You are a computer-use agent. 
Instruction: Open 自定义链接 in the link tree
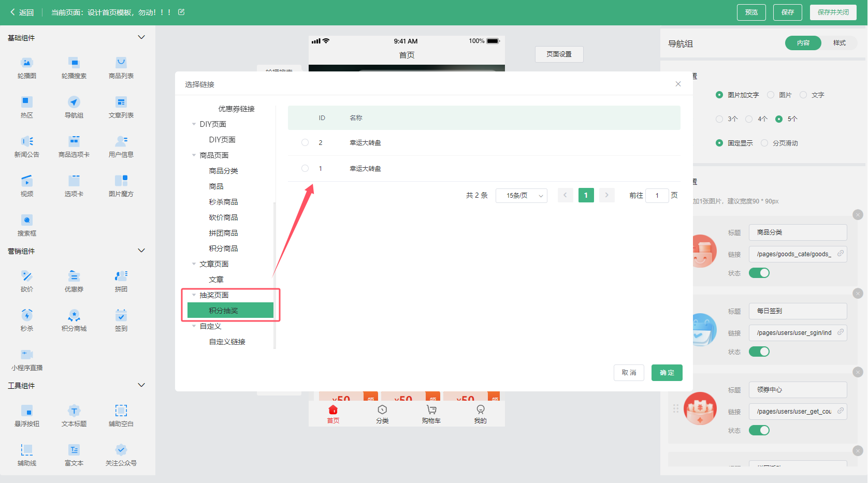coord(227,342)
